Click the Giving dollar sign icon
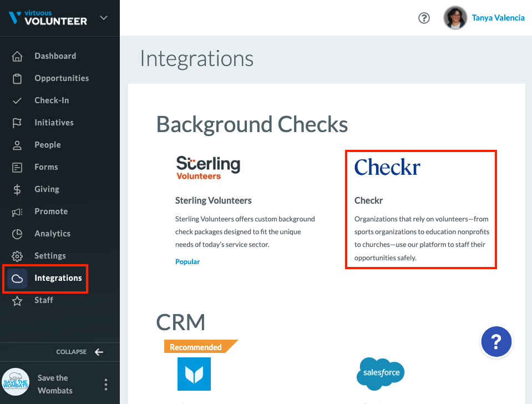Screen dimensions: 532x404 (17, 189)
